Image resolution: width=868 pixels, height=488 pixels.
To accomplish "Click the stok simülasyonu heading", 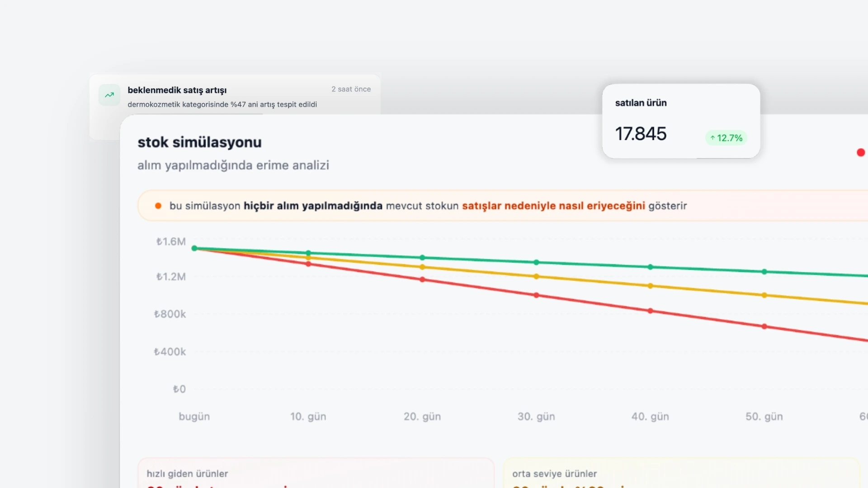I will 199,142.
